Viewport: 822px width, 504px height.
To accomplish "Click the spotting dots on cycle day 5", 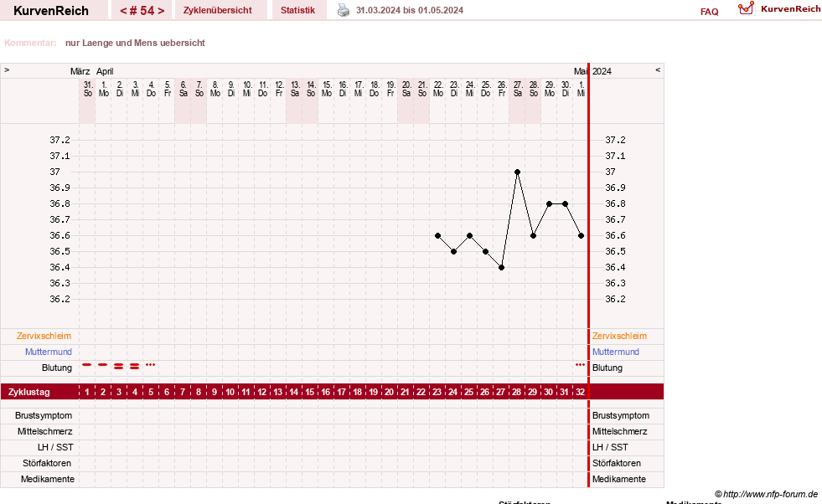I will [151, 365].
